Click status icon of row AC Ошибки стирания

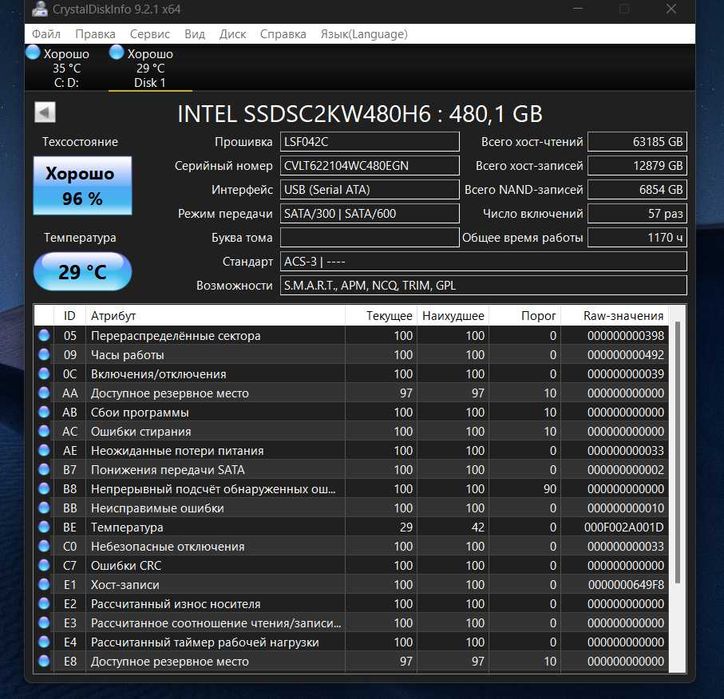click(x=44, y=431)
